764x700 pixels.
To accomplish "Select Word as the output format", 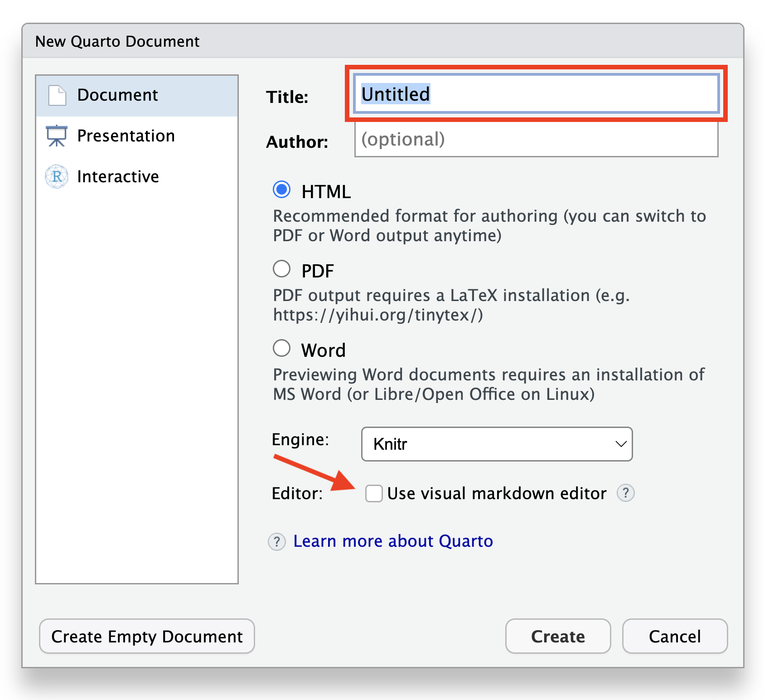I will tap(282, 349).
